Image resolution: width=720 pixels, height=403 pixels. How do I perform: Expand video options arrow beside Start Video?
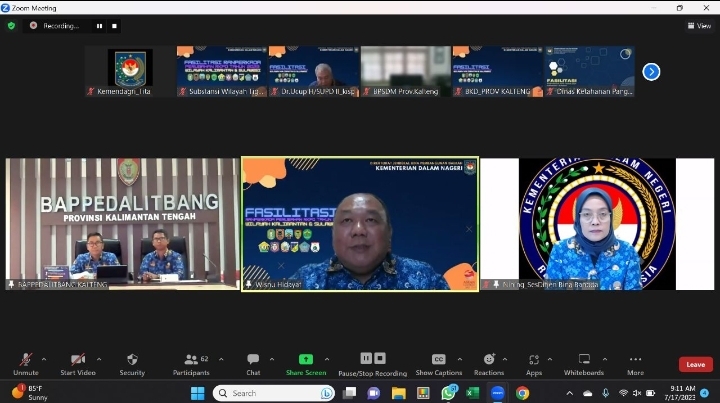click(x=98, y=358)
